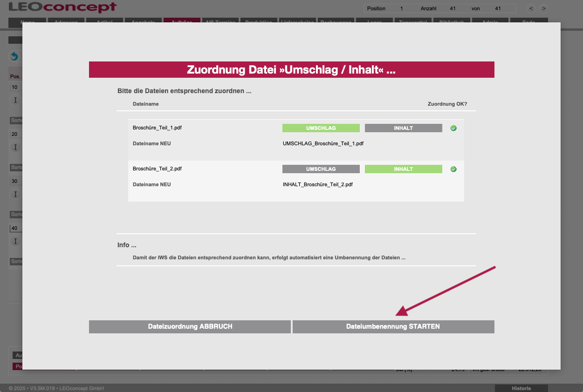The image size is (583, 392).
Task: Click green checkmark for Broschüre_Teil_1.pdf
Action: [453, 128]
